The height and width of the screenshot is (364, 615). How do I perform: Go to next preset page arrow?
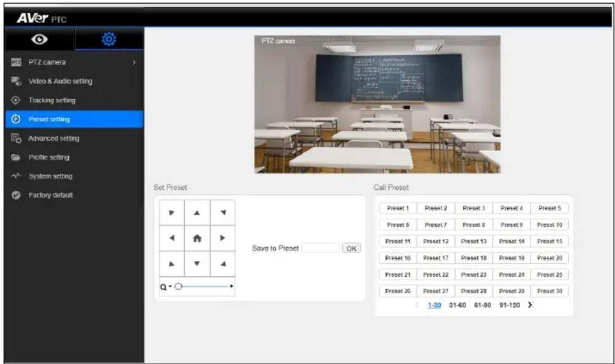(530, 305)
